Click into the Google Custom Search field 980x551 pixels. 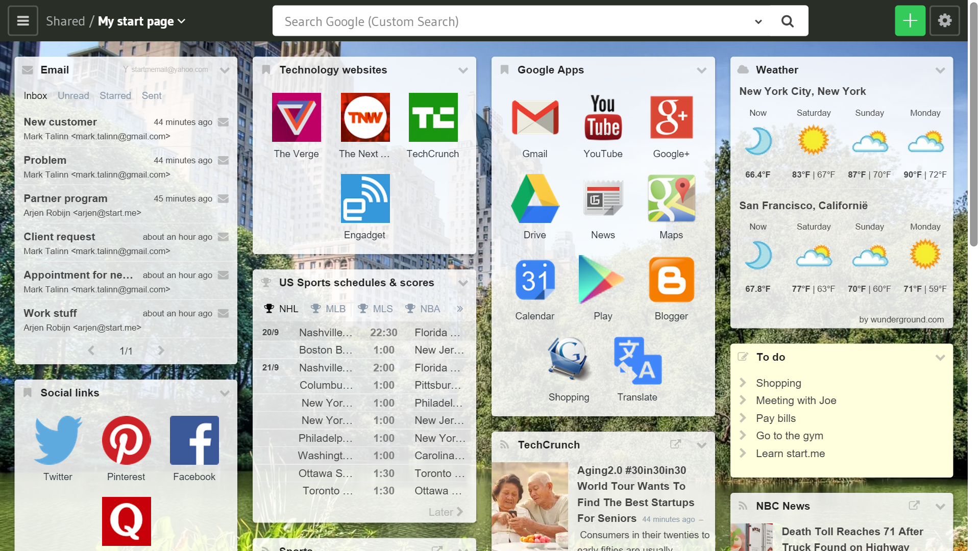[510, 21]
